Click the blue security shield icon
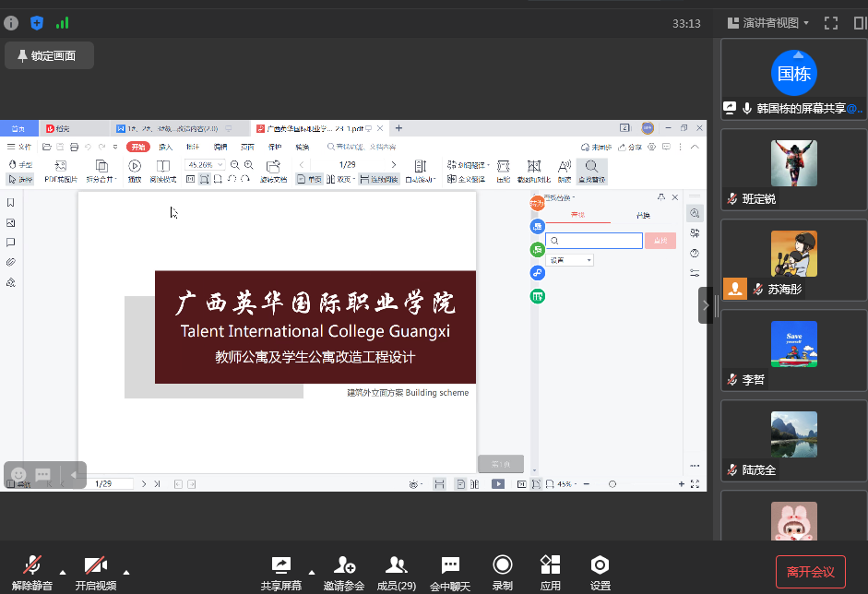Viewport: 868px width, 594px height. (37, 23)
